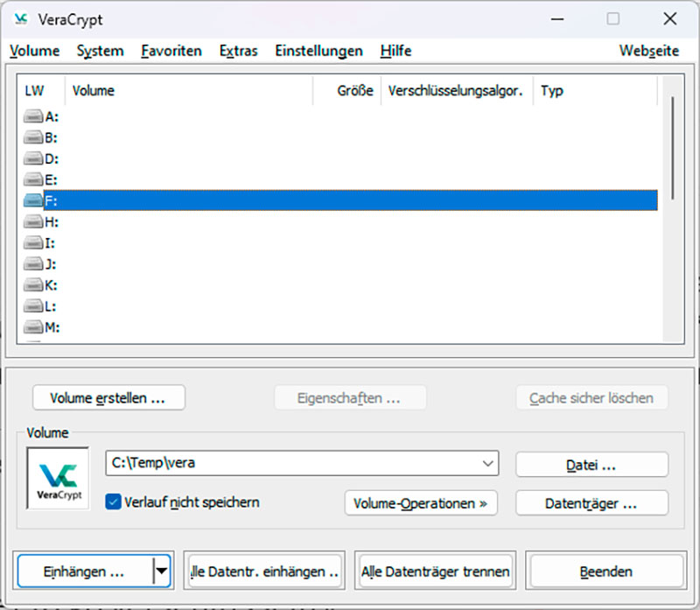Screen dimensions: 700x610
Task: Click the drive list vertical scrollbar thumb
Action: pyautogui.click(x=672, y=147)
